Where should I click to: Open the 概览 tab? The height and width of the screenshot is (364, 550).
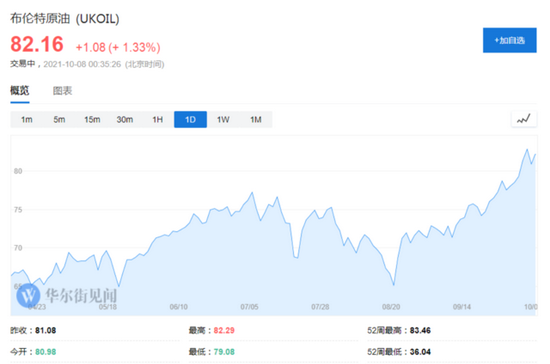(20, 90)
